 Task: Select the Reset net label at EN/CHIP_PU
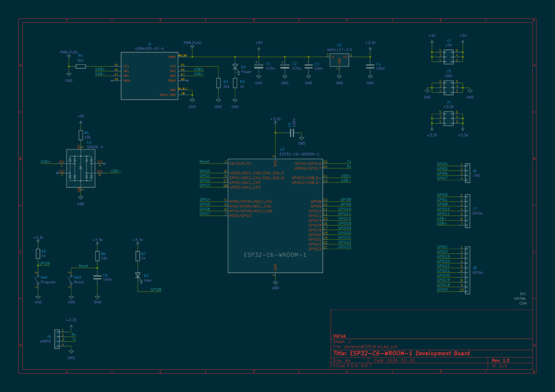[204, 161]
